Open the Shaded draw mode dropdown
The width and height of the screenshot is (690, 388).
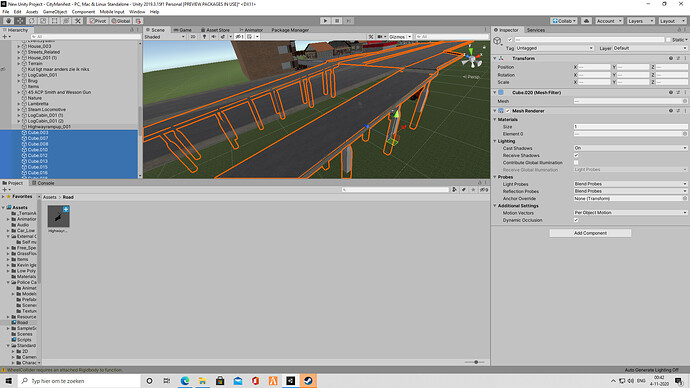(x=165, y=37)
